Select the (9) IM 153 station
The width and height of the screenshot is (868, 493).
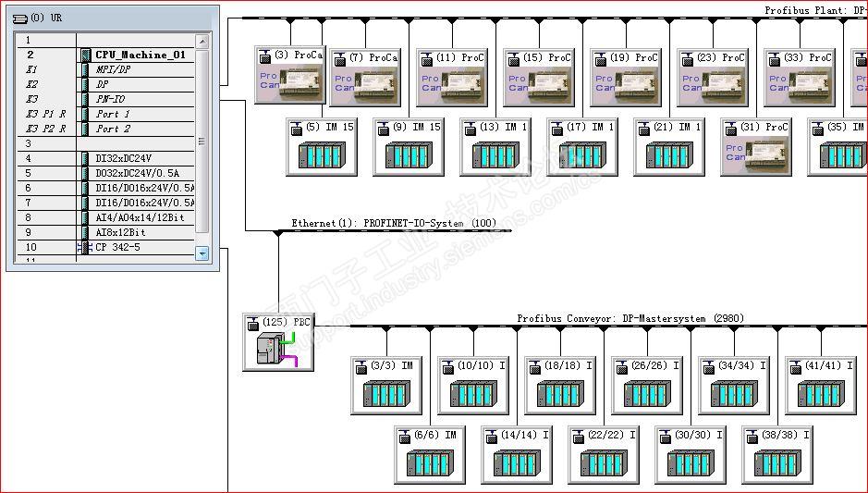click(x=409, y=147)
